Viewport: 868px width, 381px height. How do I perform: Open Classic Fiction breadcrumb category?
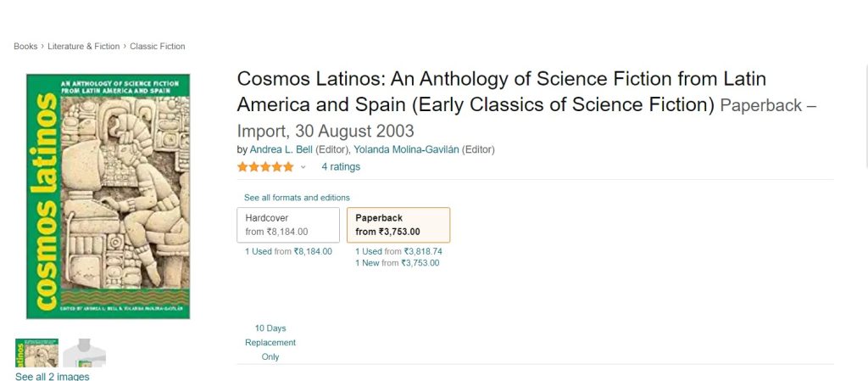tap(157, 47)
